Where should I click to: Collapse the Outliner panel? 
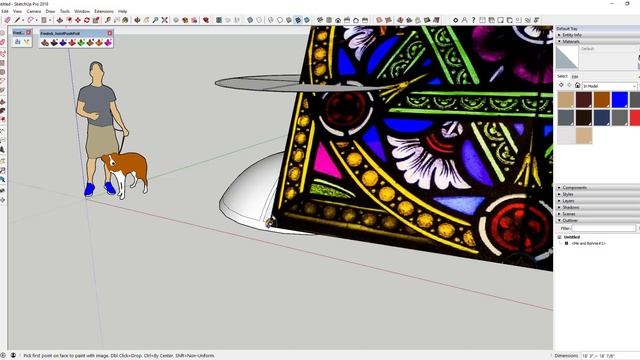(597, 220)
